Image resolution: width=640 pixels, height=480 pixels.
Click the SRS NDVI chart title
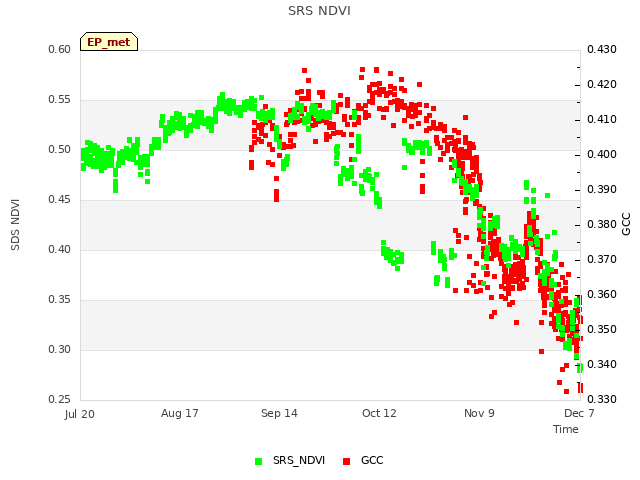(319, 11)
